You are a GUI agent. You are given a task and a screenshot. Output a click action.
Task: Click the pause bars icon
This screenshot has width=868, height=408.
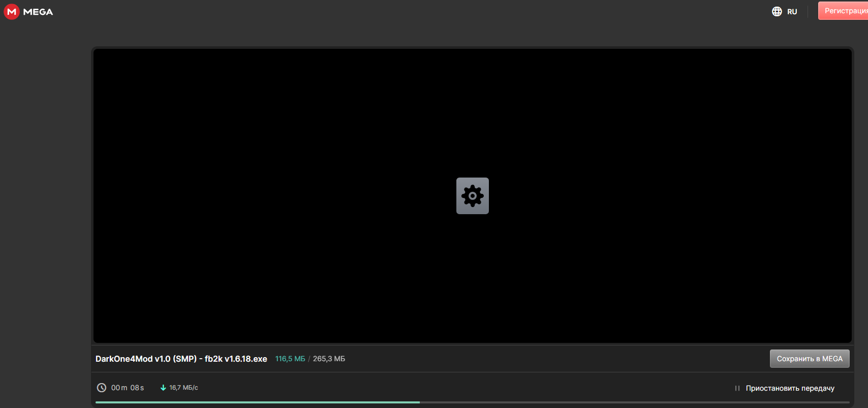(737, 388)
